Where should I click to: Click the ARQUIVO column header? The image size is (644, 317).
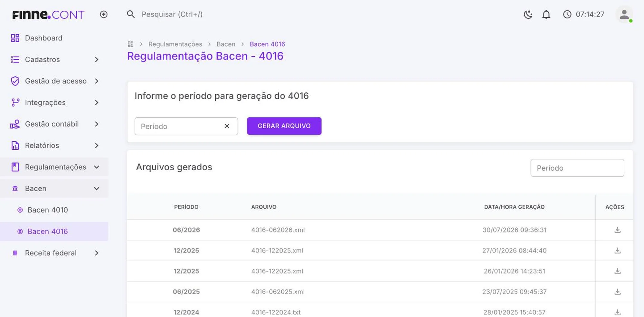(264, 207)
